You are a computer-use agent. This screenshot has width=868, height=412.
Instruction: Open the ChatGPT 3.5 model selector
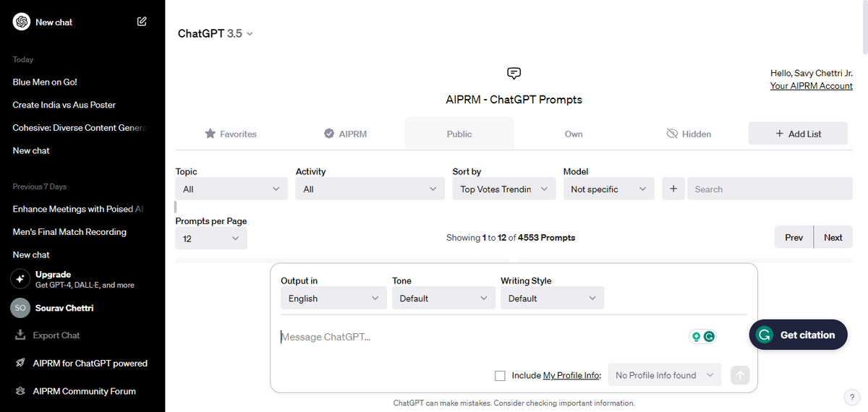click(215, 33)
